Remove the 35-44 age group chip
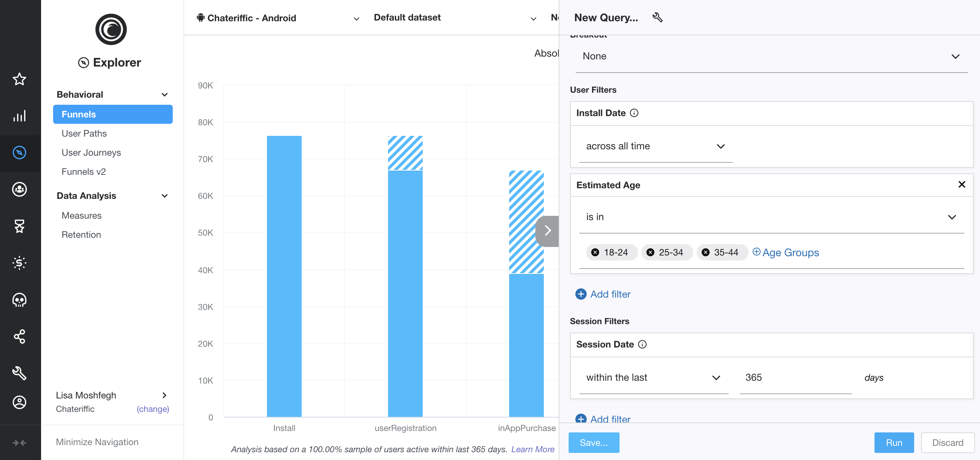 pos(706,252)
